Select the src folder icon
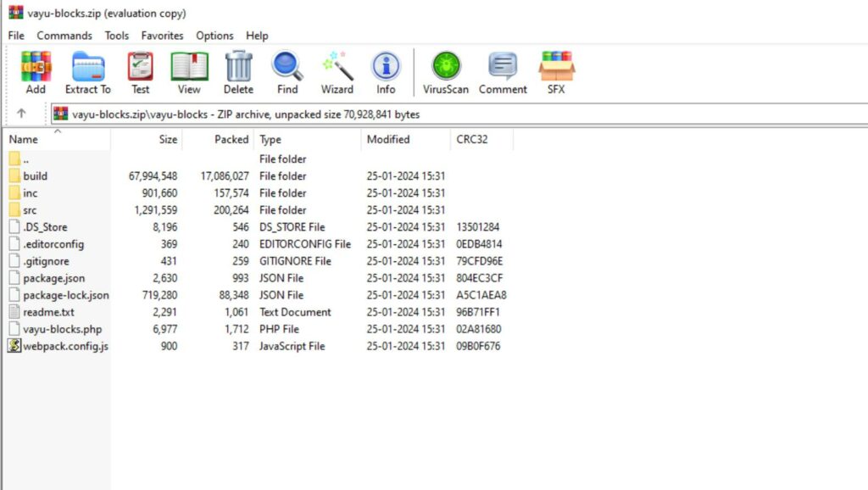The width and height of the screenshot is (868, 490). click(x=14, y=210)
